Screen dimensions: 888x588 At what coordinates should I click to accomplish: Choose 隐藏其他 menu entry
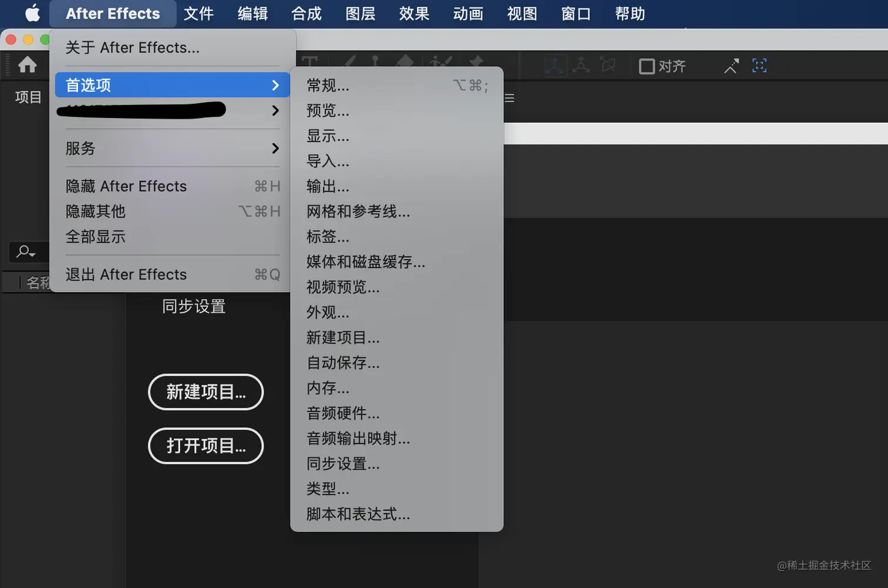click(173, 211)
